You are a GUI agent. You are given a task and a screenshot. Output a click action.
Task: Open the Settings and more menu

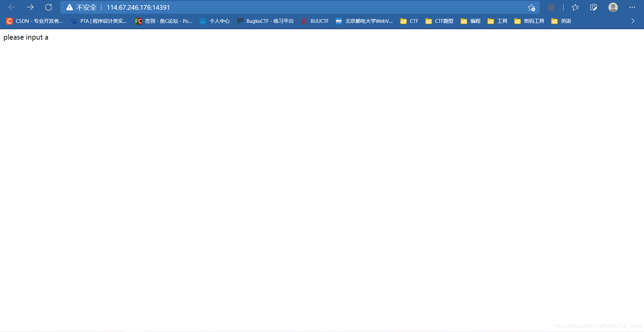click(632, 7)
